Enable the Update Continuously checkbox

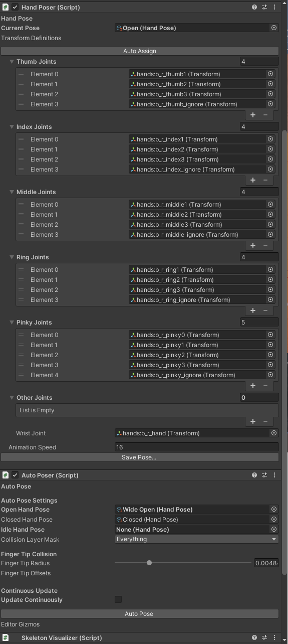118,599
